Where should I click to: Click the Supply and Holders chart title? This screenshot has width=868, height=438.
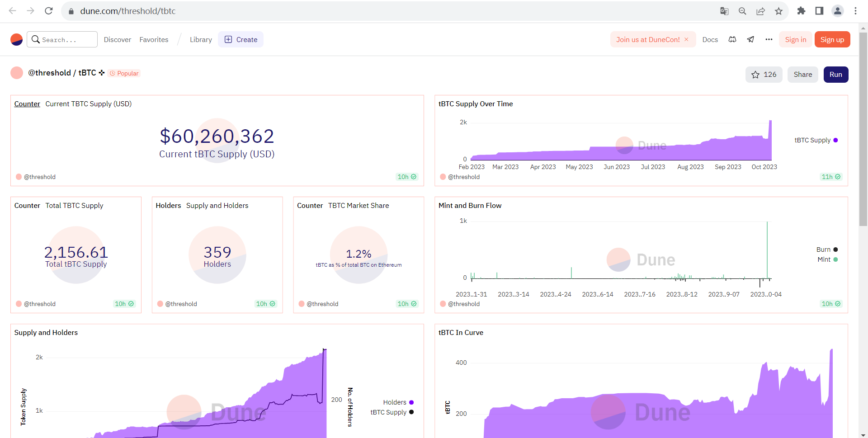[46, 333]
